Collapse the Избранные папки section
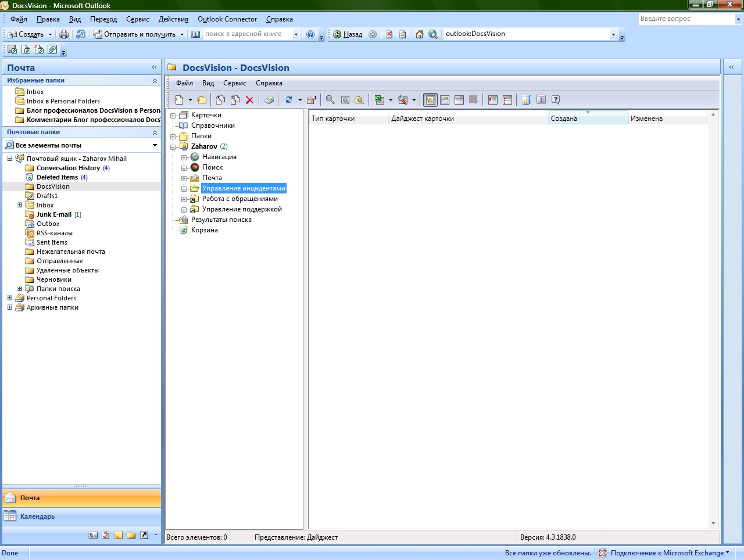744x560 pixels. click(155, 81)
